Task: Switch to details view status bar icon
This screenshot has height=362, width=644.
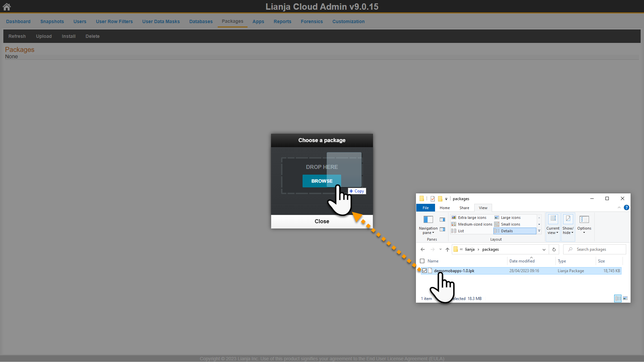Action: [x=618, y=298]
